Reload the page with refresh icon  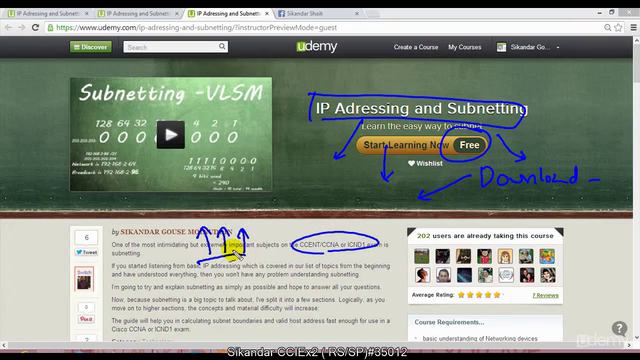[x=36, y=27]
